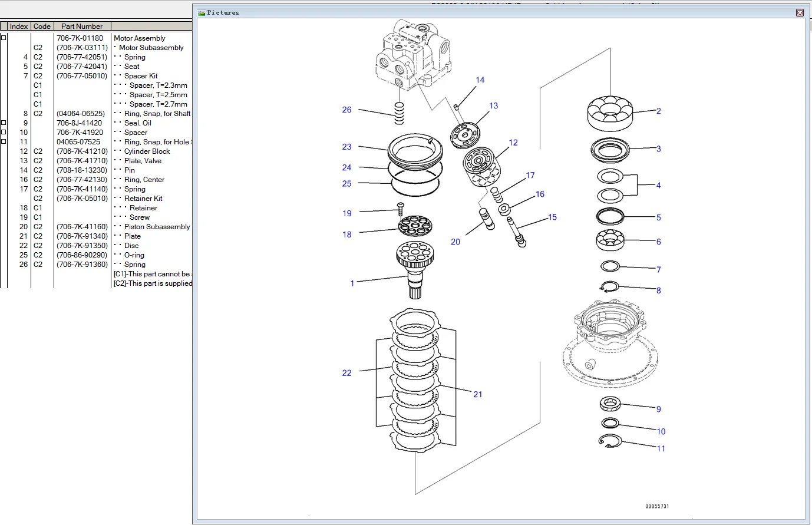
Task: Close the Pictures window
Action: point(800,12)
